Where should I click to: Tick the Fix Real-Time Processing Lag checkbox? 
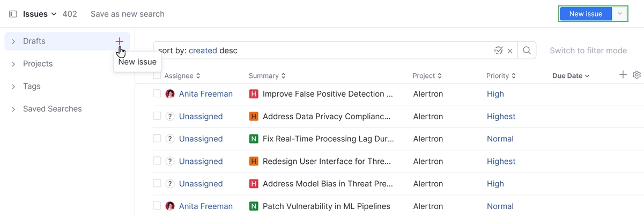(157, 139)
